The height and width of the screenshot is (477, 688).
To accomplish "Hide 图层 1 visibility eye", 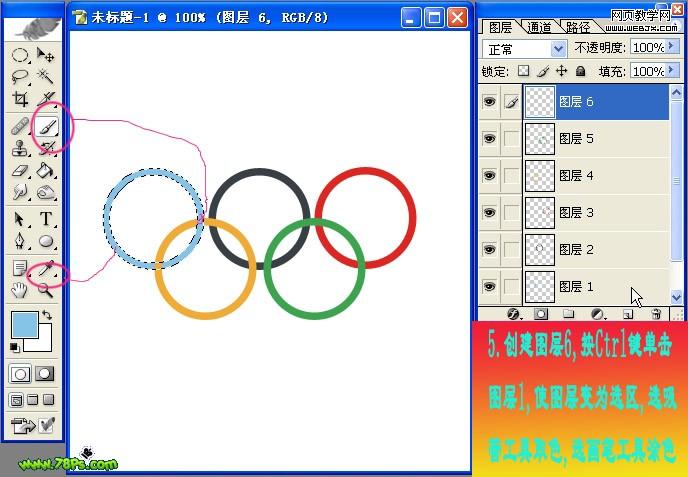I will 489,287.
